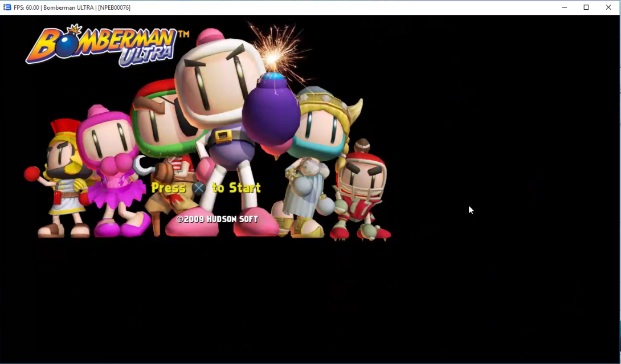The width and height of the screenshot is (621, 364).
Task: Click the RPCS3 icon in the title bar
Action: tap(7, 7)
